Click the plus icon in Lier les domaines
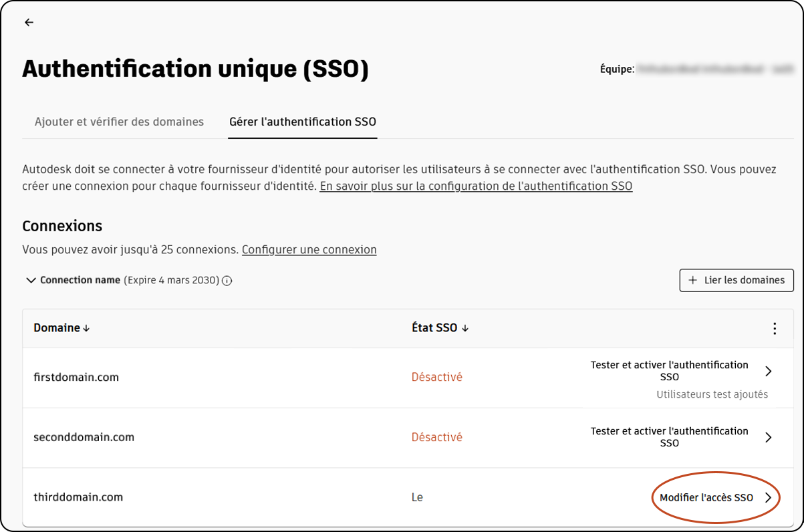 point(692,280)
